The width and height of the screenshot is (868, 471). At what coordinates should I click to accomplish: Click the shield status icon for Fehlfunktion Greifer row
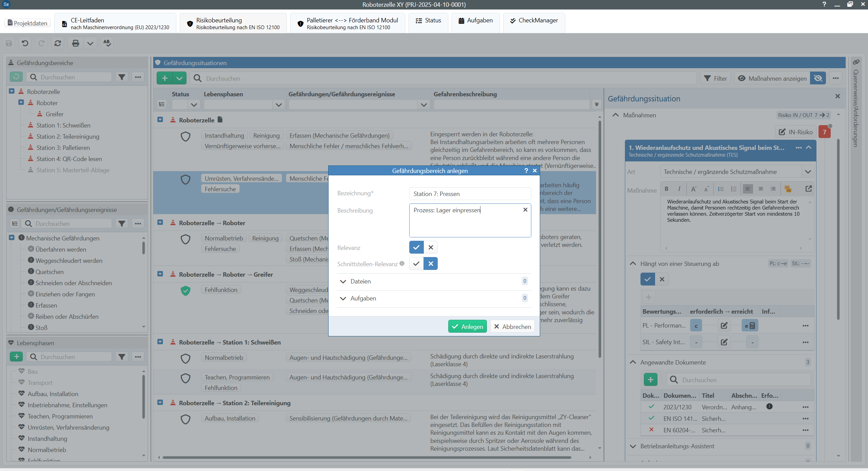[x=185, y=291]
